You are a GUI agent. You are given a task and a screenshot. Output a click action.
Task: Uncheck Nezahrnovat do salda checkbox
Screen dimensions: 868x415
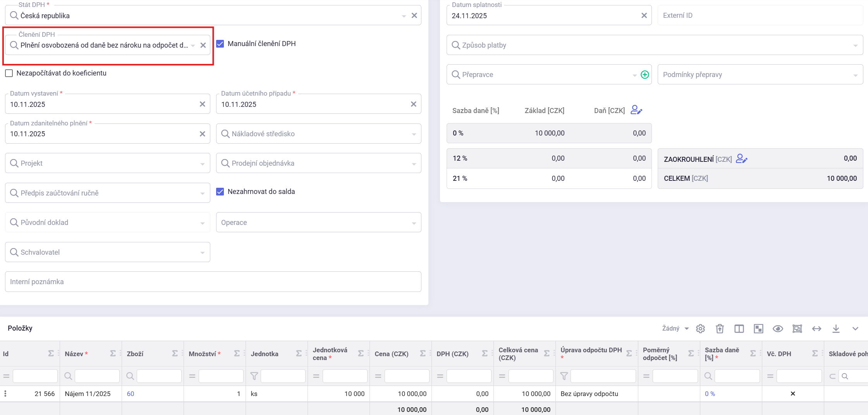coord(220,192)
